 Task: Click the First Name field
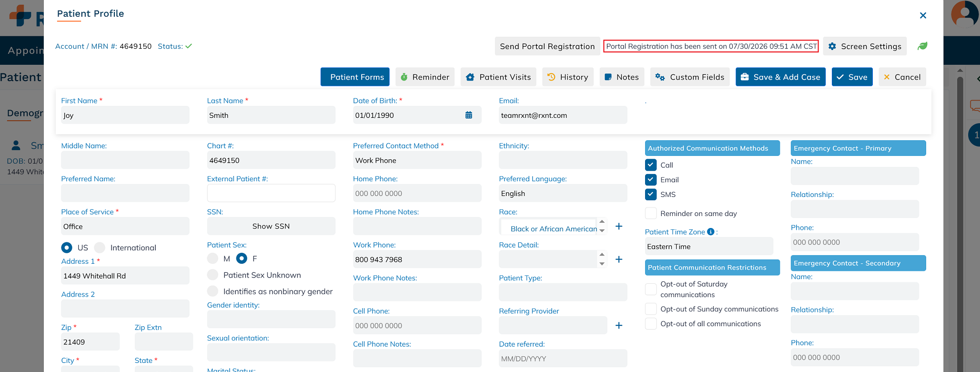pos(125,115)
